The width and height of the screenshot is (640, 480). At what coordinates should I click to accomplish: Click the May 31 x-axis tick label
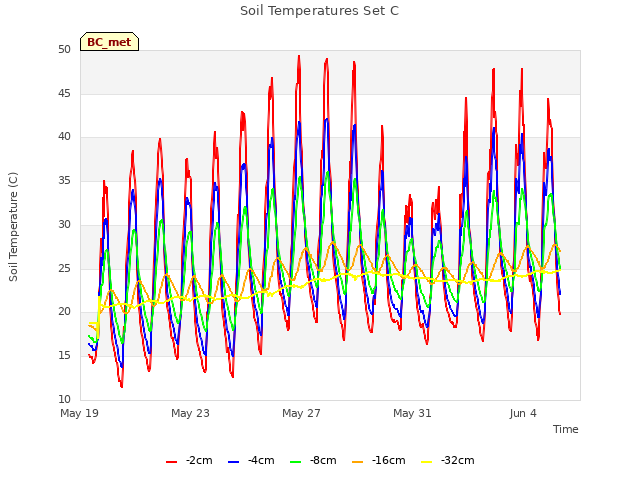click(x=412, y=413)
